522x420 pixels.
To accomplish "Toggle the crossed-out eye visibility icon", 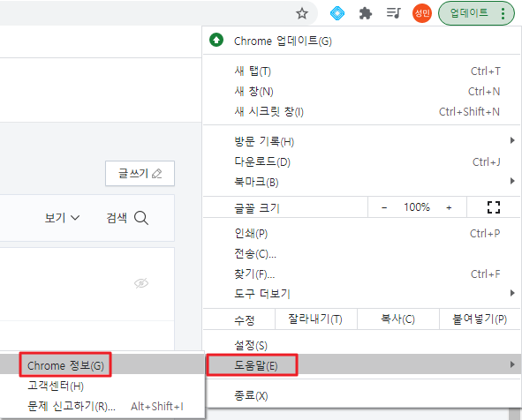I will tap(141, 283).
